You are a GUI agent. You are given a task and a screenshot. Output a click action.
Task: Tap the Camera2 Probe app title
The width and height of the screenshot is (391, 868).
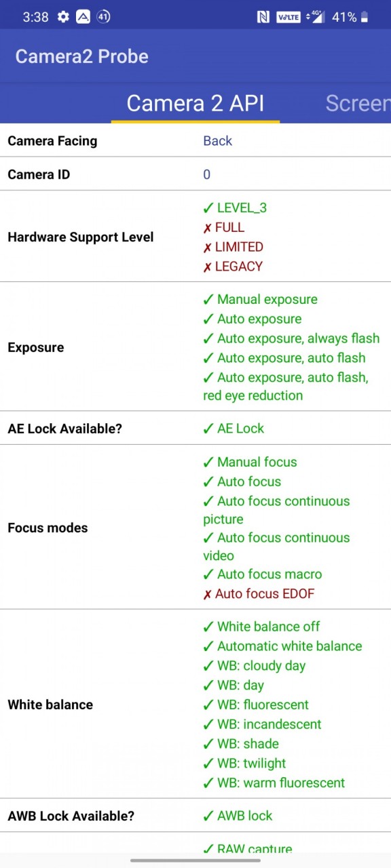click(82, 56)
